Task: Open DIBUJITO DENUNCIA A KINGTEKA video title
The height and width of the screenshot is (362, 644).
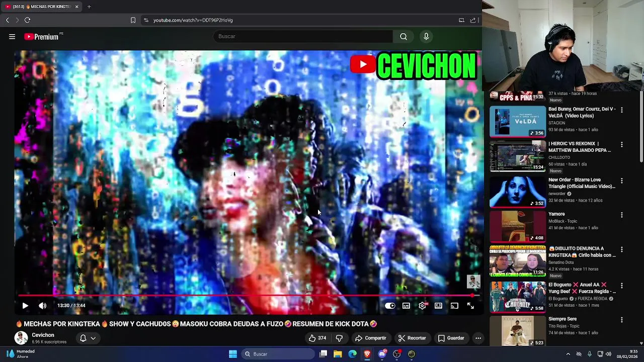Action: click(582, 252)
